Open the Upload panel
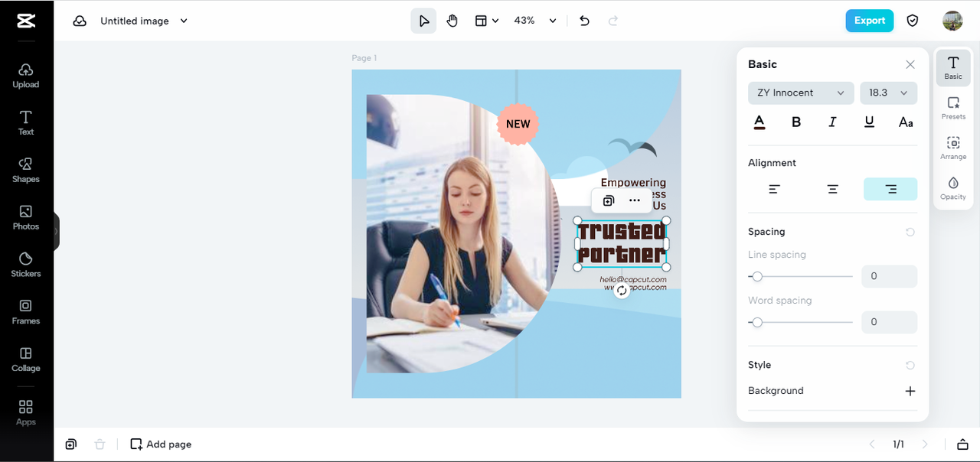The height and width of the screenshot is (462, 980). tap(26, 76)
